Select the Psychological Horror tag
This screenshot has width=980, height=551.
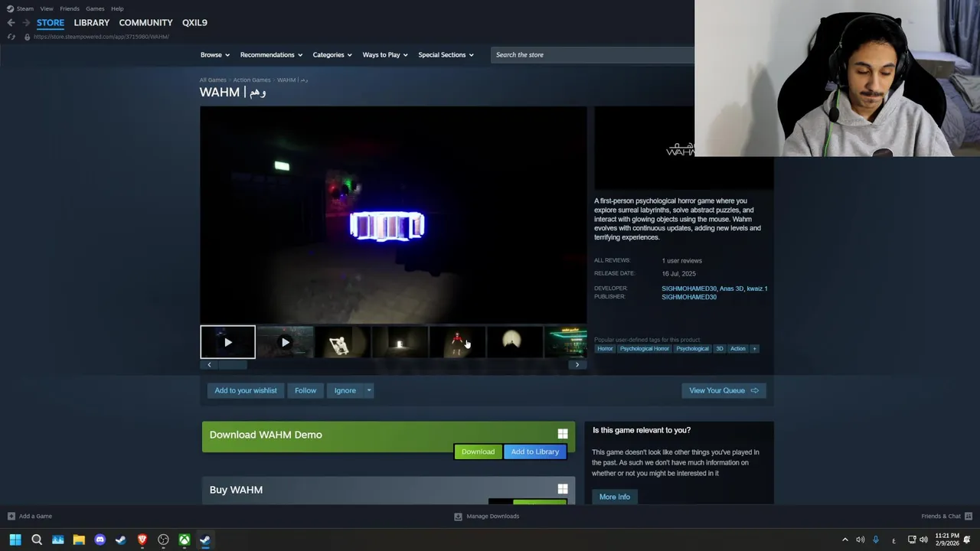644,349
